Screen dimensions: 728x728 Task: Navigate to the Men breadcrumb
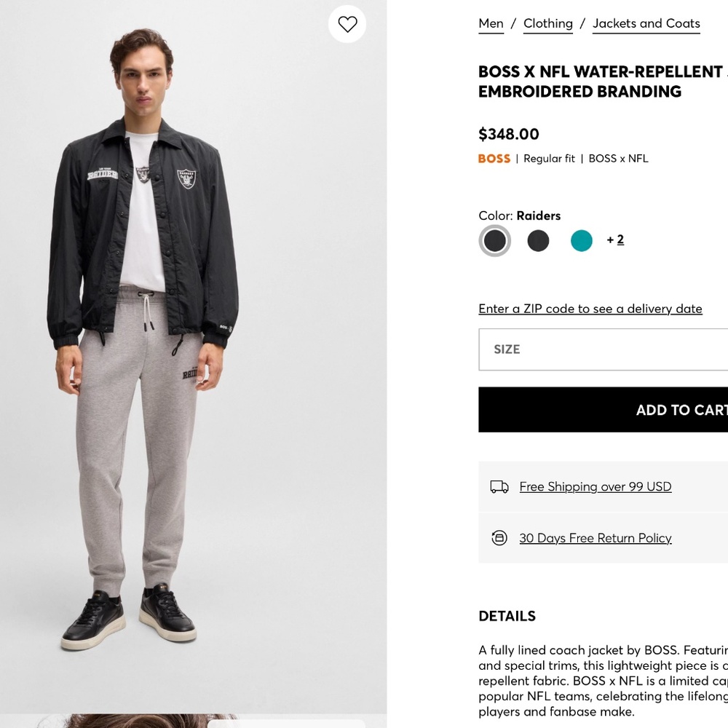[491, 23]
